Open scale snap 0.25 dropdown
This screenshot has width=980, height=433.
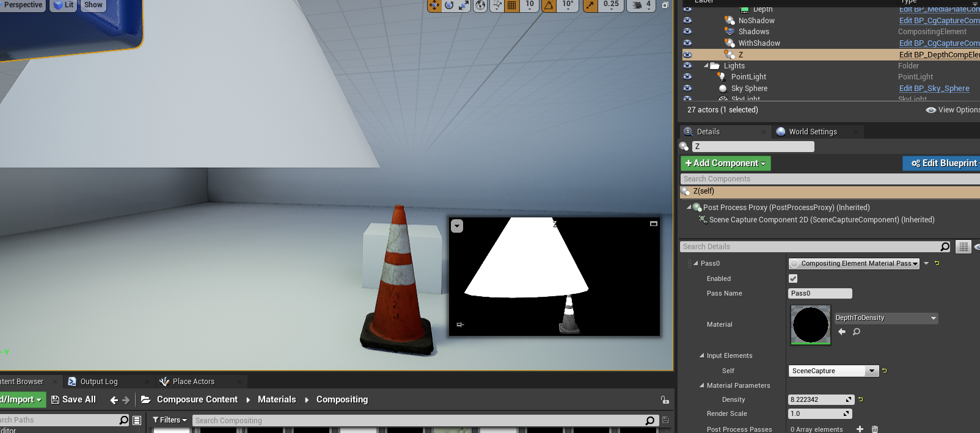(x=611, y=5)
